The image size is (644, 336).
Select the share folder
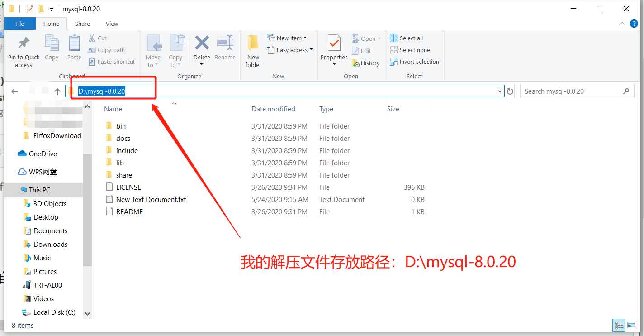[124, 175]
